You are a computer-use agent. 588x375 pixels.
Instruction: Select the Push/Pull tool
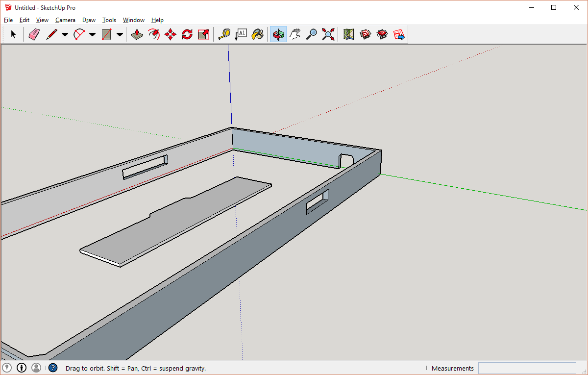tap(137, 34)
